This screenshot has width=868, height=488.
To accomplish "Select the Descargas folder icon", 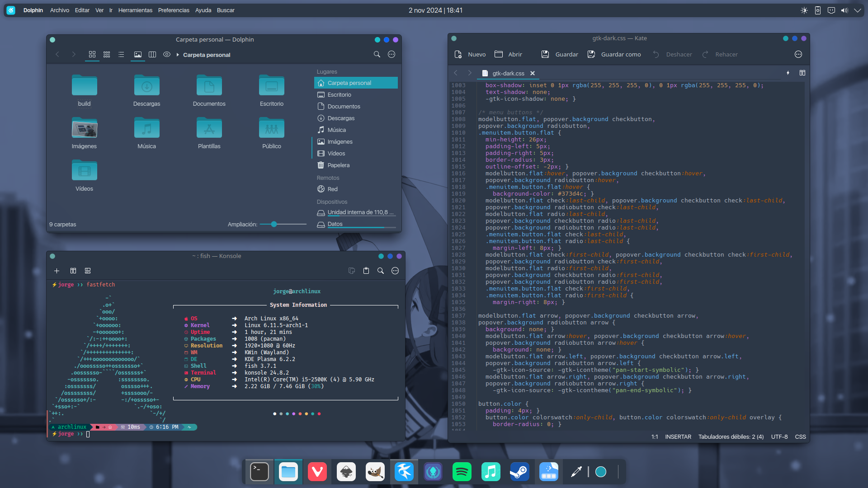I will pyautogui.click(x=146, y=85).
